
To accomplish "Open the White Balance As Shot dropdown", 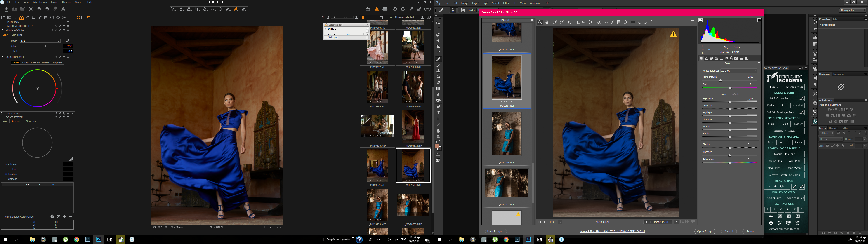I will tap(738, 71).
